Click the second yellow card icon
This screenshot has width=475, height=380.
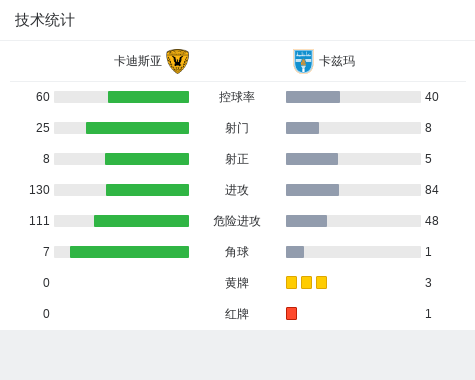pos(306,282)
